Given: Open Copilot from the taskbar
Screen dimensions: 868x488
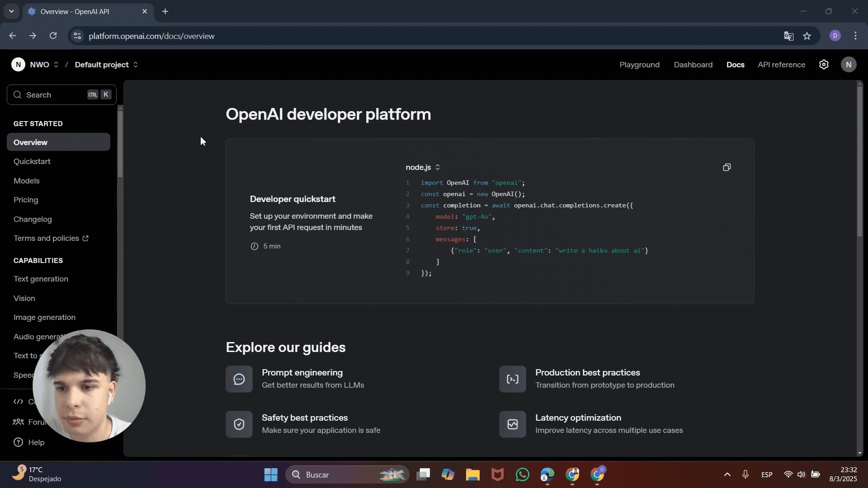Looking at the screenshot, I should click(x=448, y=474).
